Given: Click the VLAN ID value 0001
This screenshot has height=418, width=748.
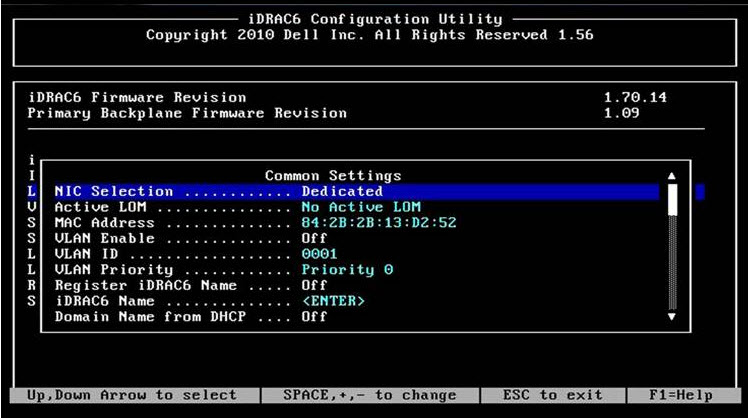Looking at the screenshot, I should (319, 254).
